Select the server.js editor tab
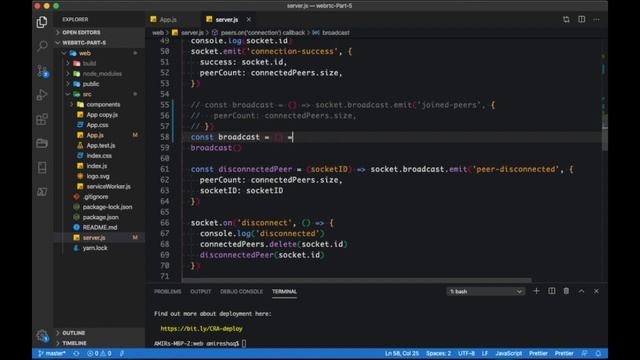640x360 pixels. (x=227, y=20)
